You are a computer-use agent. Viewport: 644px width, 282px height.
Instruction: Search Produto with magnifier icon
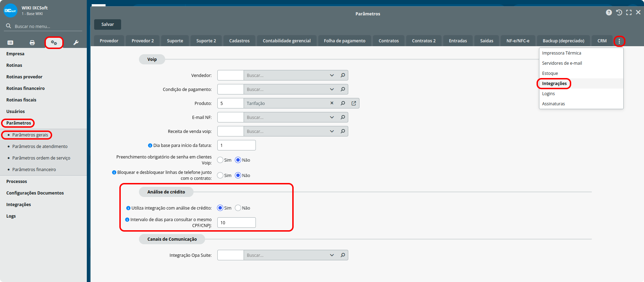point(343,103)
